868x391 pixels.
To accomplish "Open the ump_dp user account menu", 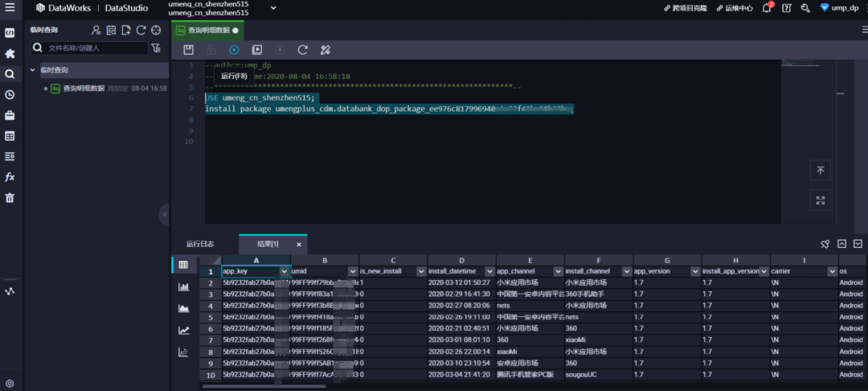I will coord(840,8).
